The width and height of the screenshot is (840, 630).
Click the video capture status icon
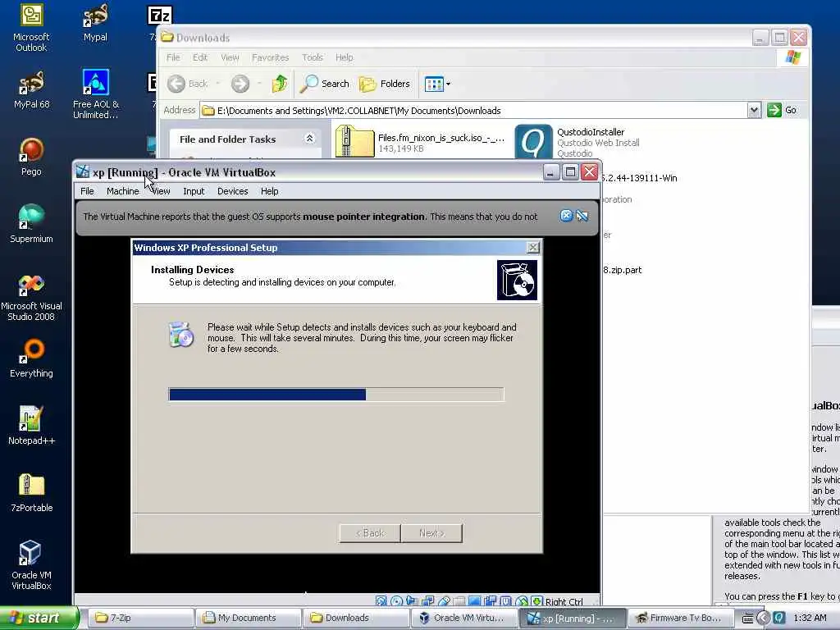(x=491, y=601)
